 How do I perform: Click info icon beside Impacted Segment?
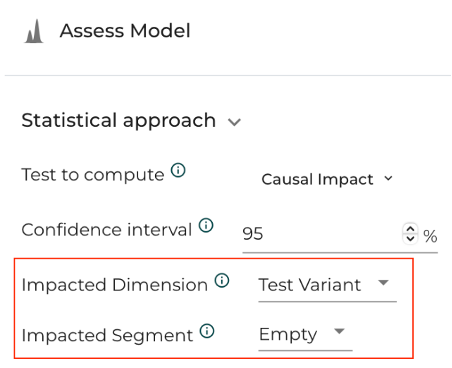(x=207, y=331)
